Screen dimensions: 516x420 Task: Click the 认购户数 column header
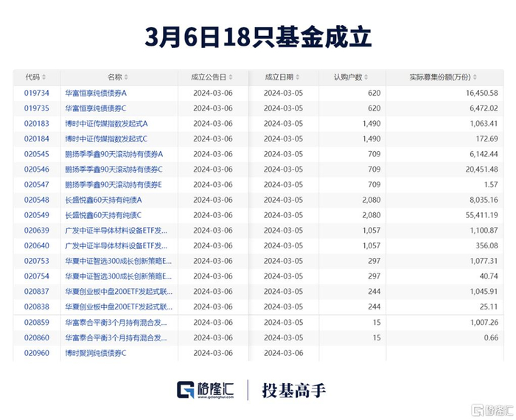click(352, 77)
